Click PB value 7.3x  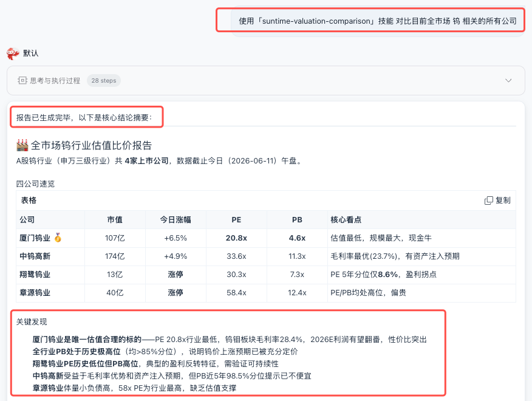tap(297, 275)
